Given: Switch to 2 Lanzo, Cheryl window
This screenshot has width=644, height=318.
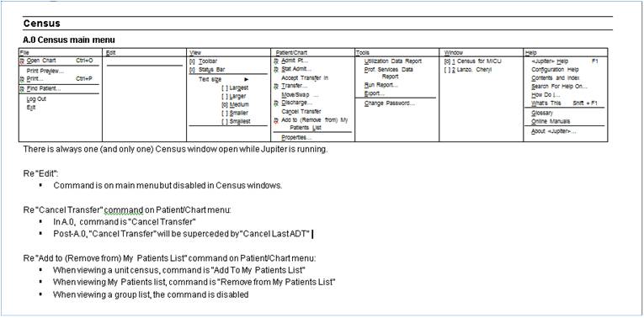Looking at the screenshot, I should [467, 70].
